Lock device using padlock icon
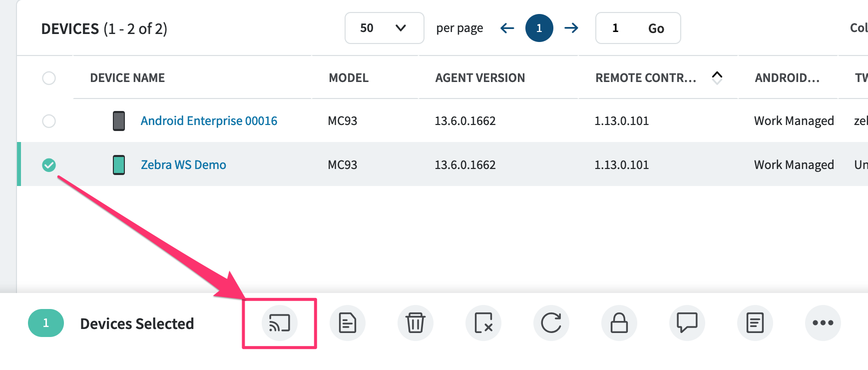Image resolution: width=868 pixels, height=370 pixels. click(619, 323)
